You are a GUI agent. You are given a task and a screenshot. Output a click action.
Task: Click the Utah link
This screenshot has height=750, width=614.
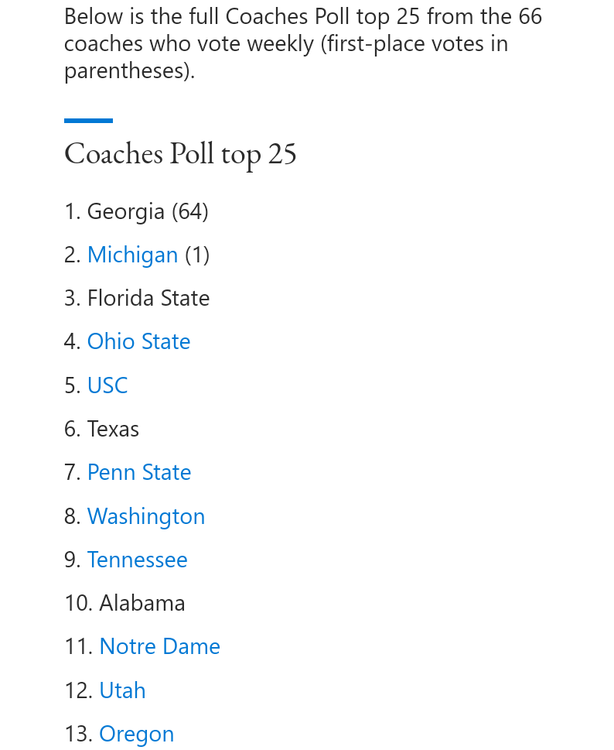tap(122, 690)
